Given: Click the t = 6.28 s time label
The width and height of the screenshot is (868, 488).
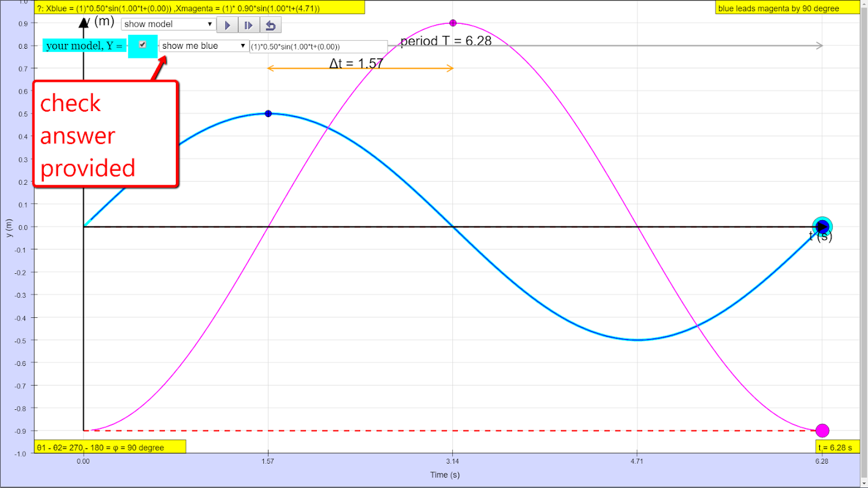Looking at the screenshot, I should pos(835,447).
